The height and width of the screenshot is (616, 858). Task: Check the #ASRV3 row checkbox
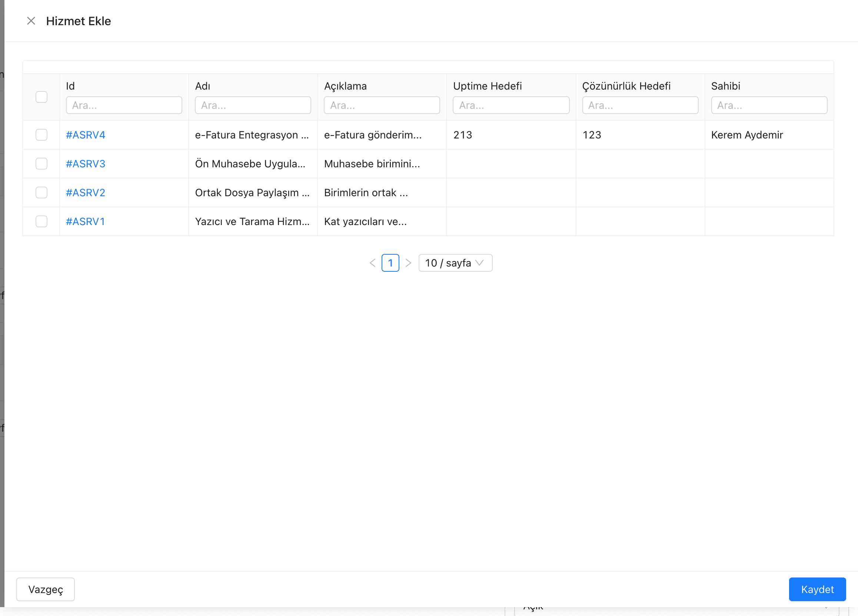point(41,164)
